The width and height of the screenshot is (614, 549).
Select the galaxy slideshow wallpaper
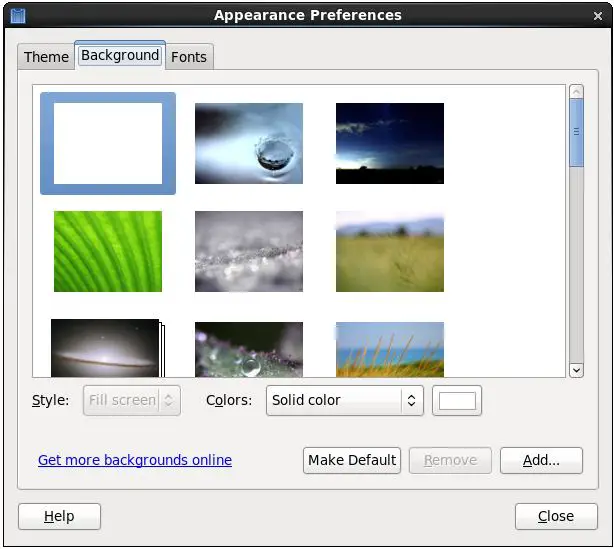pos(108,348)
